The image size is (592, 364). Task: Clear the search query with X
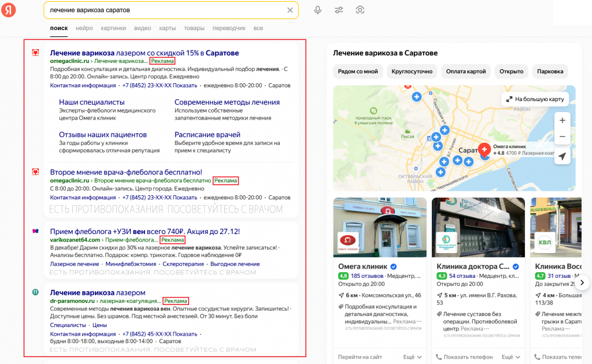[x=290, y=10]
